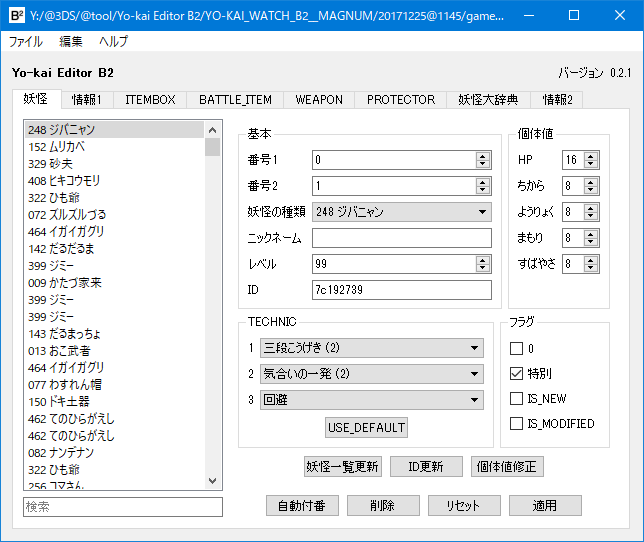Increase the 番号1 value with up arrow
This screenshot has height=542, width=644.
click(x=483, y=156)
